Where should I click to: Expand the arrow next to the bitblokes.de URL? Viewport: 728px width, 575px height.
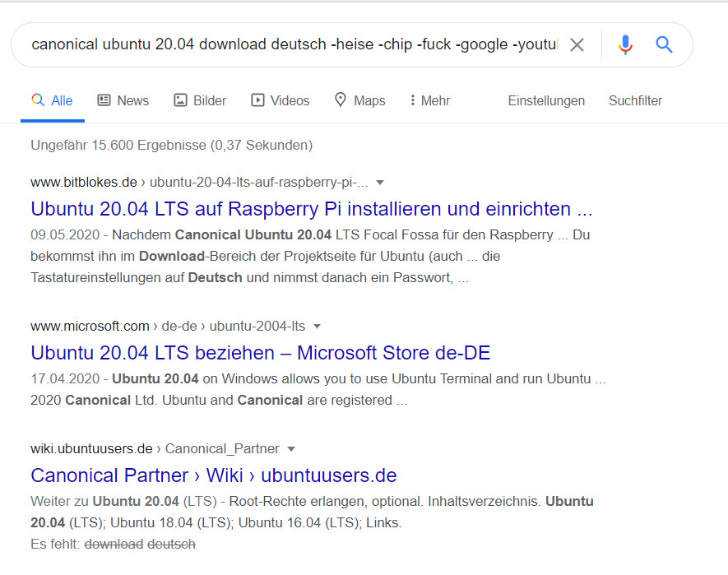380,183
